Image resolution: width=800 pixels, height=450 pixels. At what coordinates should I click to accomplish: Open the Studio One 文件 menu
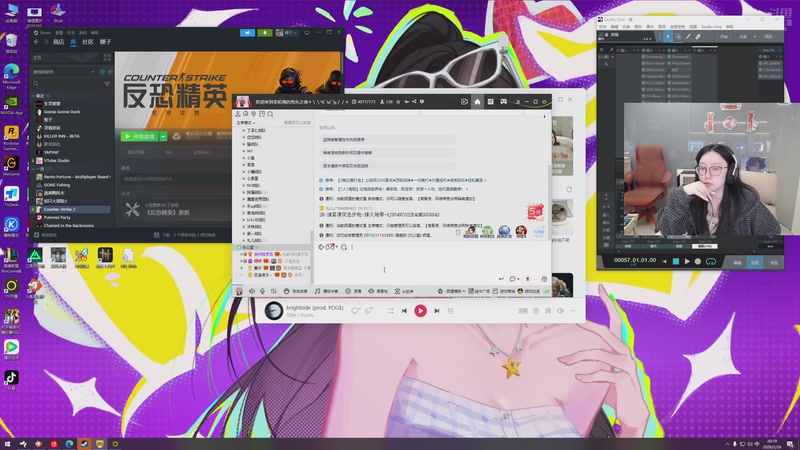click(602, 27)
